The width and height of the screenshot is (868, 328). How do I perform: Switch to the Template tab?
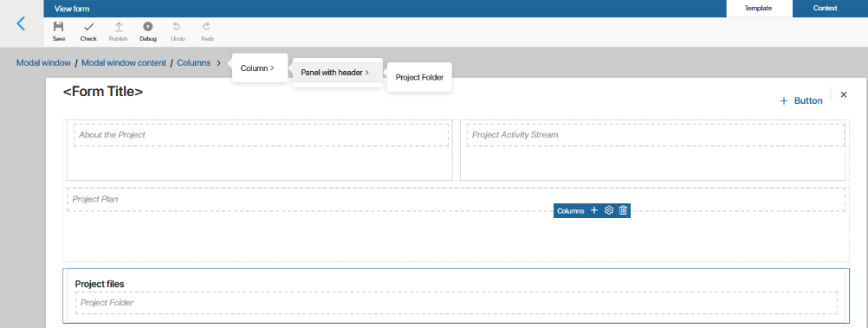758,9
